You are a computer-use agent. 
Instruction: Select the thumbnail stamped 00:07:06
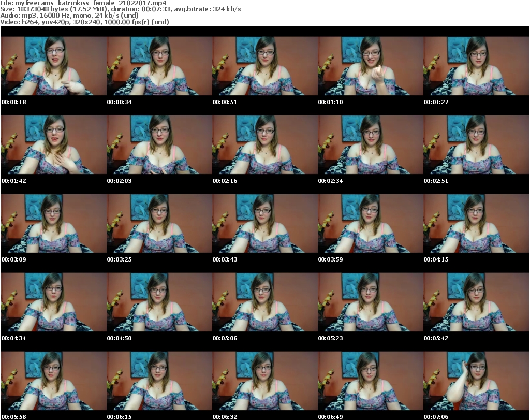click(476, 381)
